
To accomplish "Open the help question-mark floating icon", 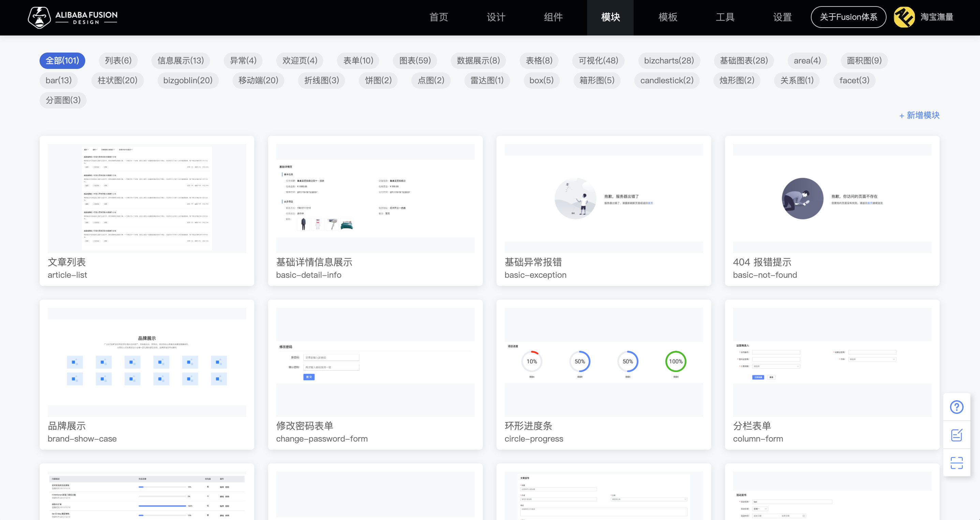I will coord(956,407).
